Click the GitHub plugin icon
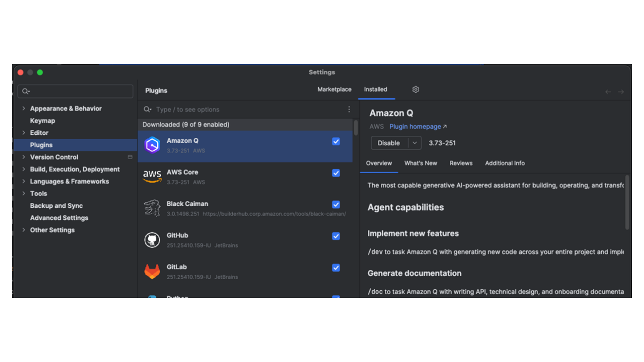 click(x=152, y=240)
